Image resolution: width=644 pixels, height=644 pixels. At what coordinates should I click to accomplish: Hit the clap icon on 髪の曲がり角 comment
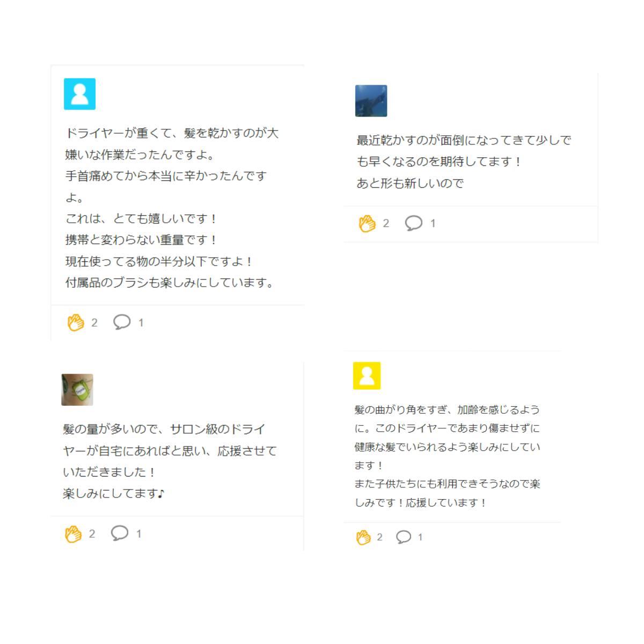click(363, 537)
